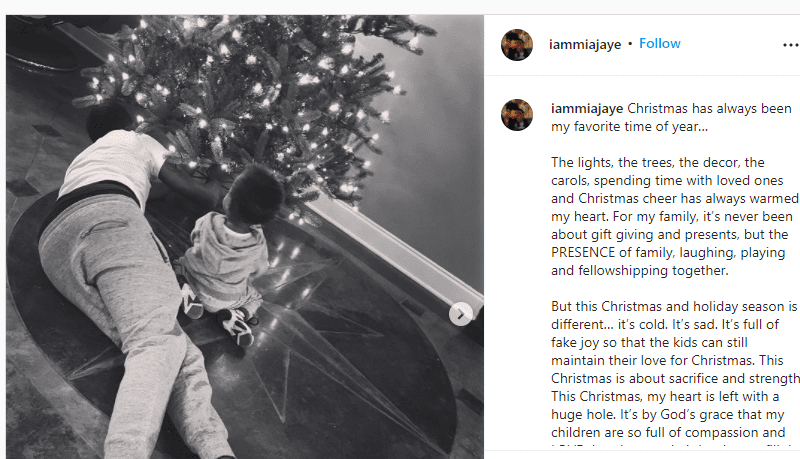Image resolution: width=800 pixels, height=459 pixels.
Task: Click the paragraph starting "The lights, the trees"
Action: click(x=674, y=216)
